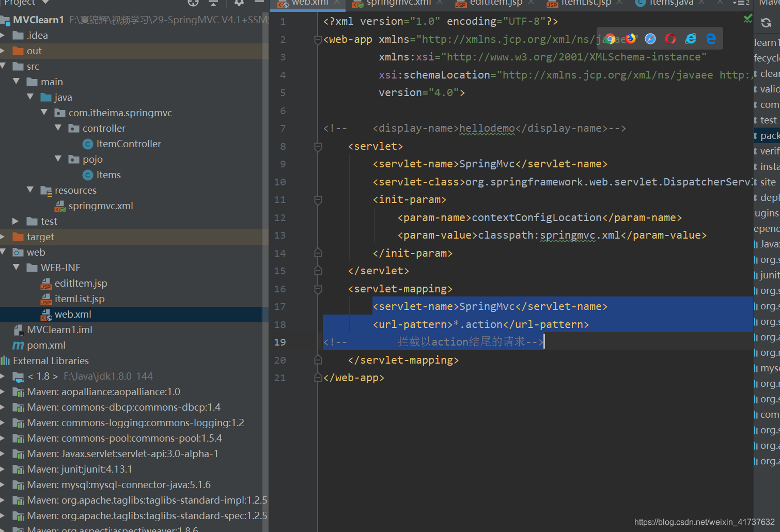The width and height of the screenshot is (780, 532).
Task: Click the green inspection checkmark indicator
Action: [747, 19]
